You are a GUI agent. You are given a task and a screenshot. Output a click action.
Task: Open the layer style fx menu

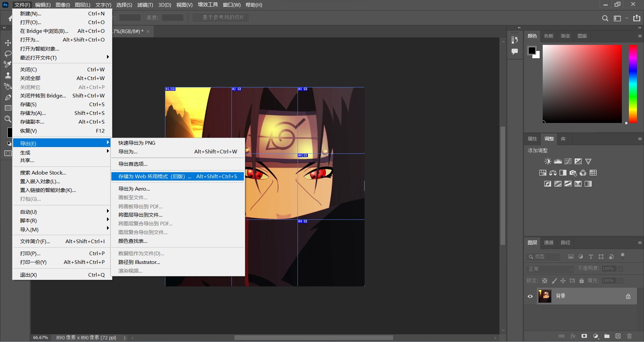[x=573, y=336]
